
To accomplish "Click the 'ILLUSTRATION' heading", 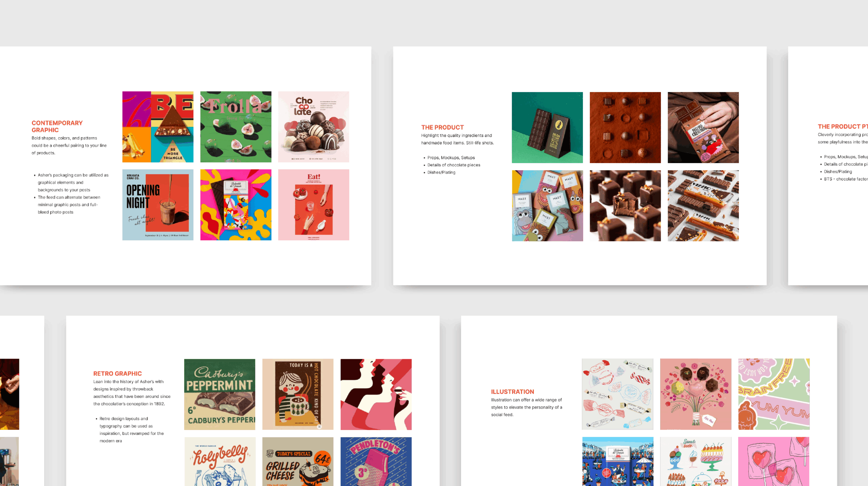I will click(x=512, y=392).
